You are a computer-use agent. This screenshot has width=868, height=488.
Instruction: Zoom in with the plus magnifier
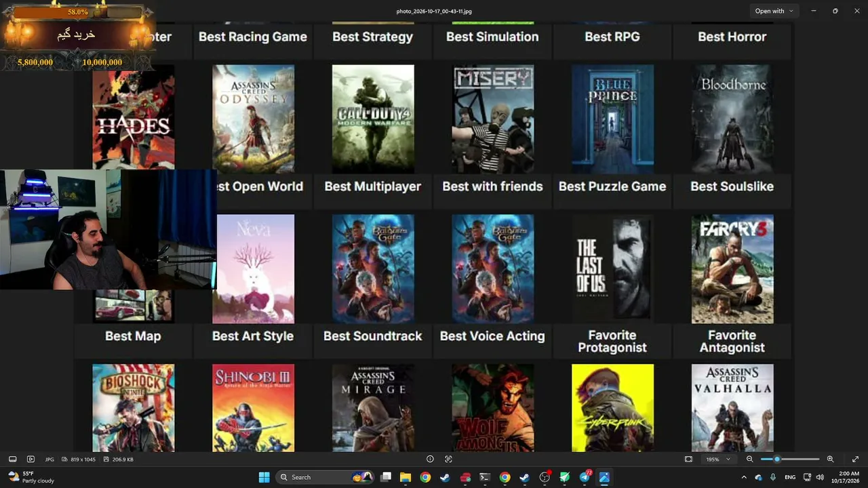pos(830,460)
